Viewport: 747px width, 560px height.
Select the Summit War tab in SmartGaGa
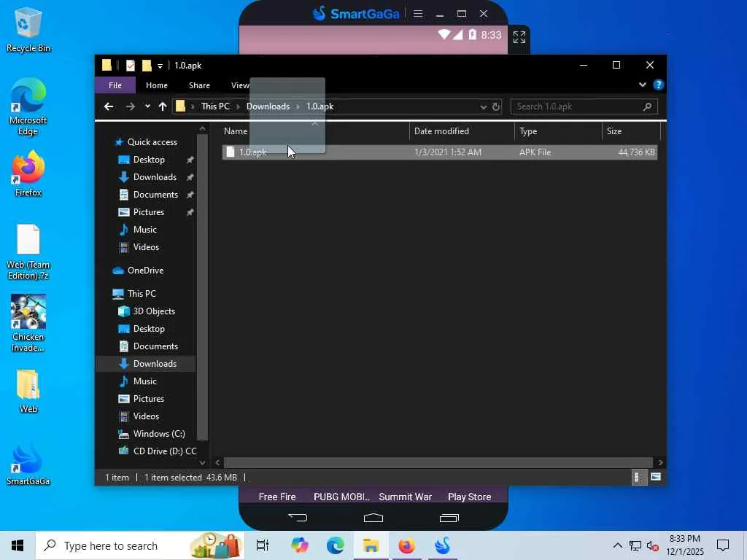(x=405, y=497)
